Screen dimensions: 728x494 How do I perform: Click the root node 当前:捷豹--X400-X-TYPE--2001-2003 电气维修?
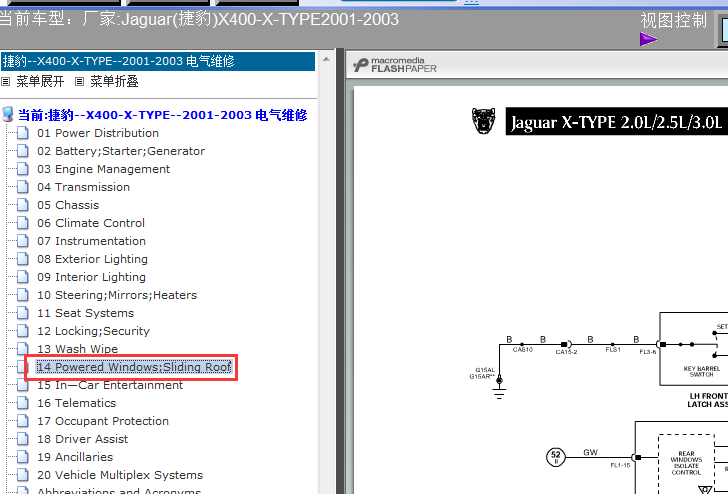162,115
